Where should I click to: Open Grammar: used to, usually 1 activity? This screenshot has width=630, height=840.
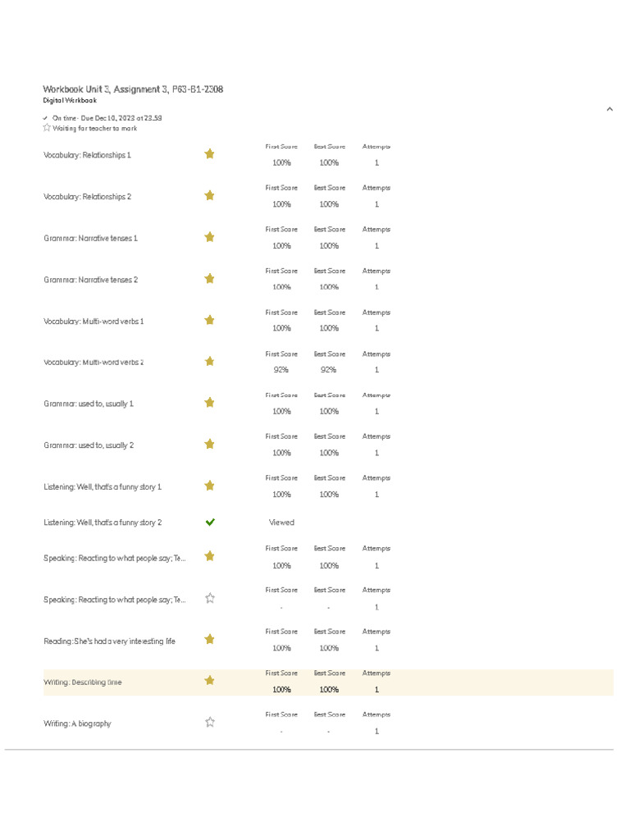[x=89, y=404]
